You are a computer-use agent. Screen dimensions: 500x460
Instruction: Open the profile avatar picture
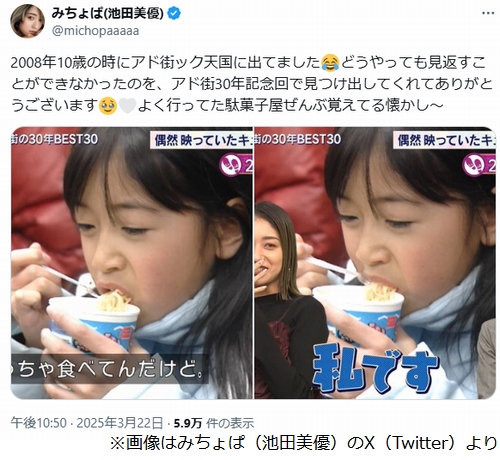[x=28, y=21]
